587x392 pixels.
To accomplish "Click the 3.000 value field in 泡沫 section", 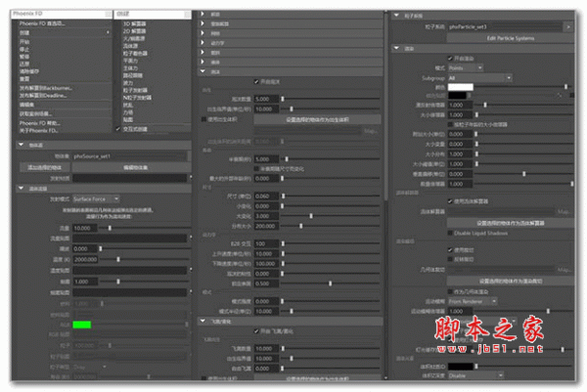I will 266,216.
